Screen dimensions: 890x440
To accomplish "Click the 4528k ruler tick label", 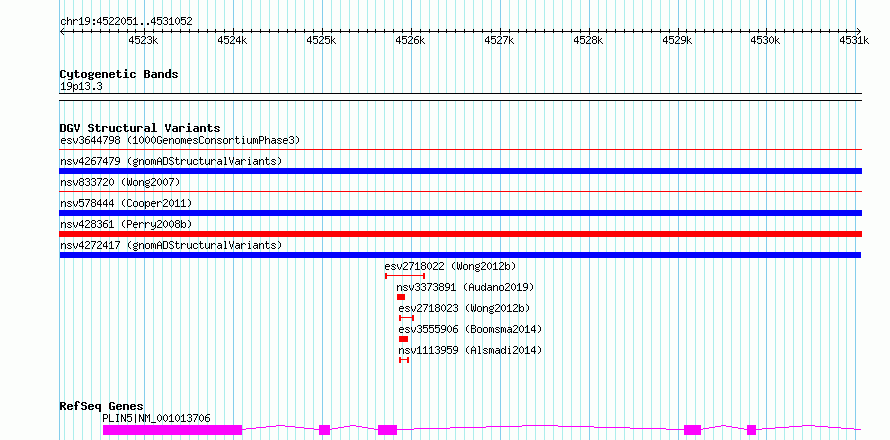I will pos(588,40).
